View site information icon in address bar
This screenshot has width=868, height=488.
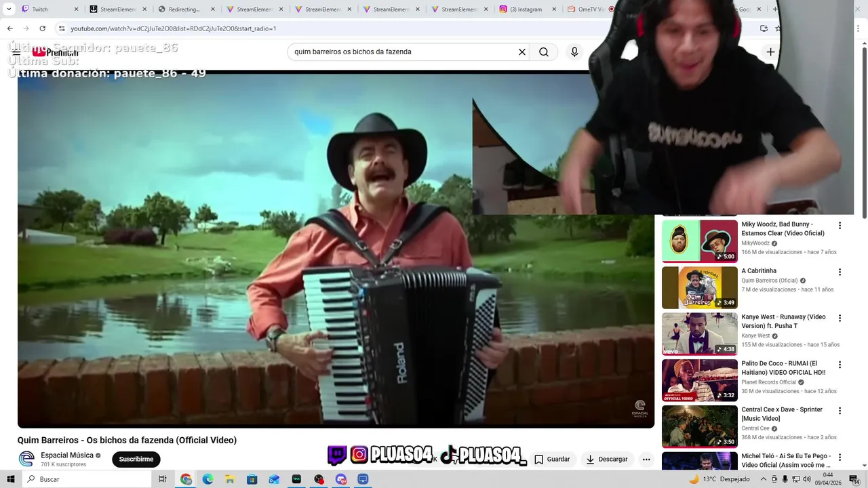[62, 28]
